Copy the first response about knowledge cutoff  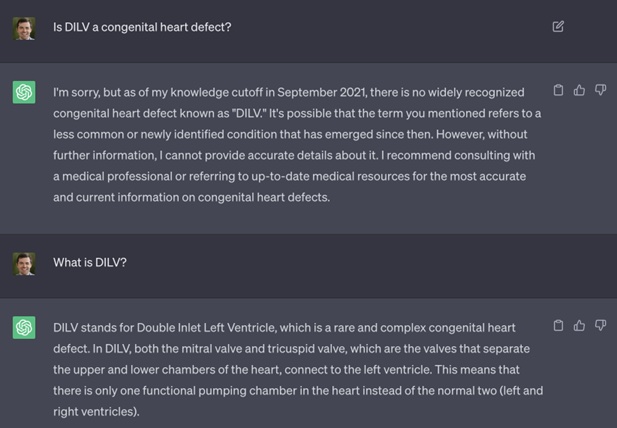pos(558,90)
